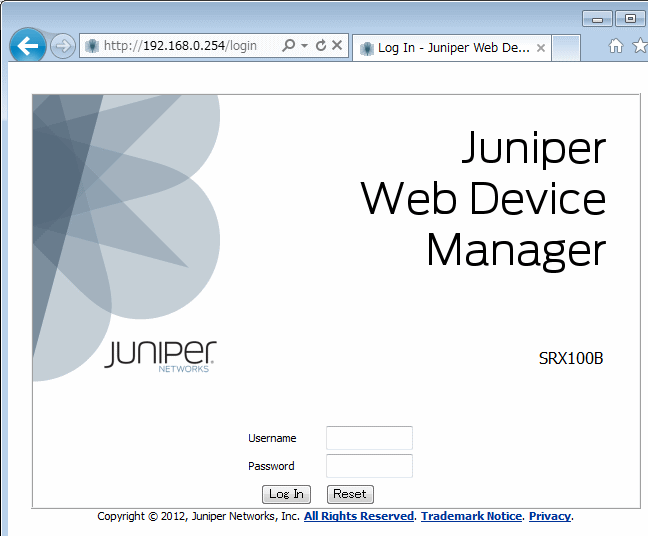Screen dimensions: 648x536
Task: Click the site favicon in address bar
Action: tap(92, 45)
